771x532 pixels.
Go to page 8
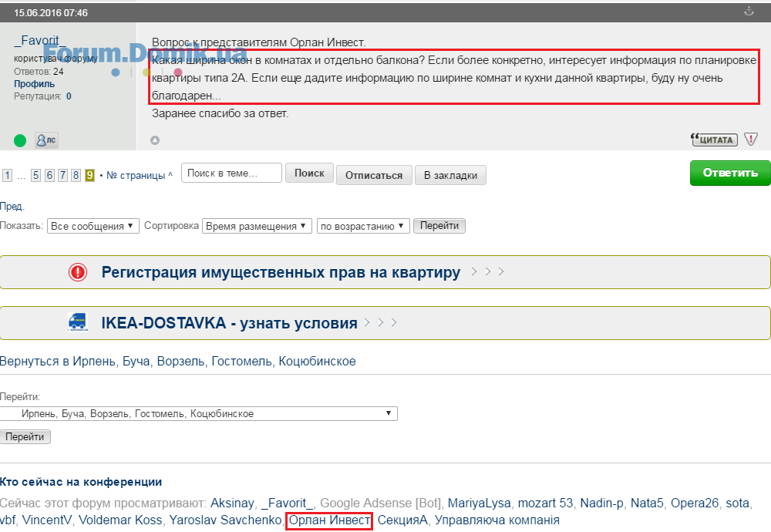(76, 176)
